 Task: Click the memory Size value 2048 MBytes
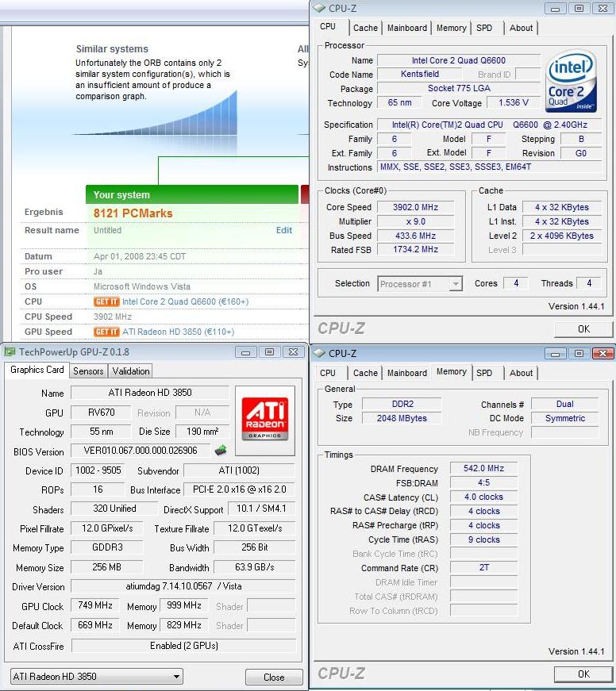(402, 418)
